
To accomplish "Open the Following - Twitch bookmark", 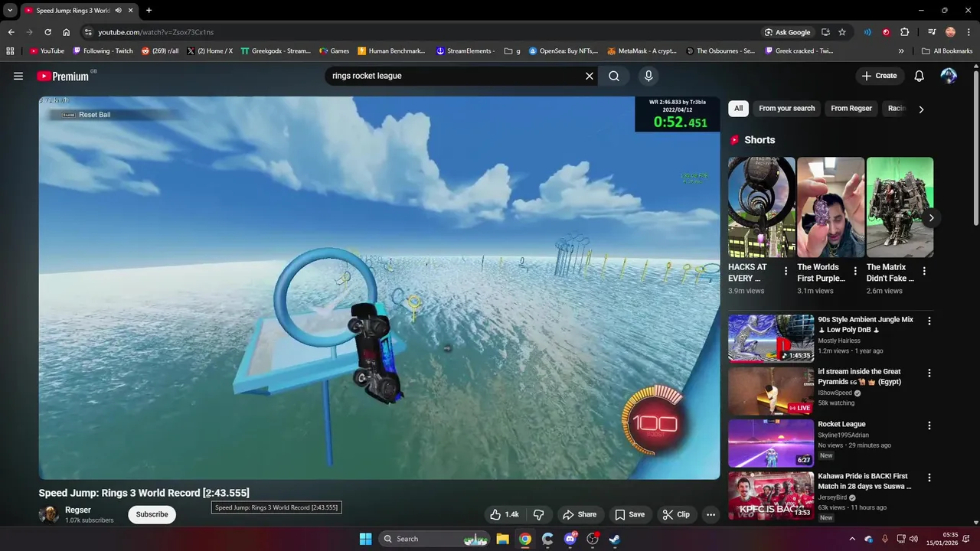I will click(103, 51).
